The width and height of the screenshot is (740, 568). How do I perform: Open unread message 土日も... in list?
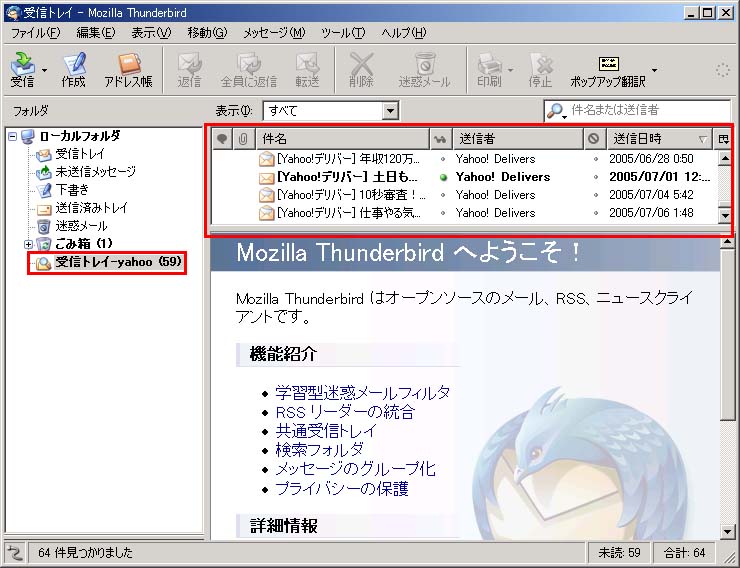pyautogui.click(x=347, y=177)
